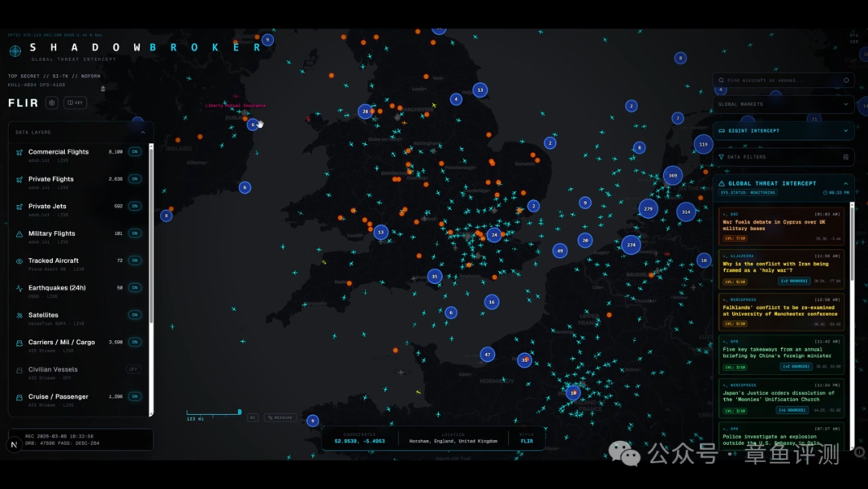Click the Tracked Aircraft eye icon
The height and width of the screenshot is (489, 868).
[x=19, y=261]
